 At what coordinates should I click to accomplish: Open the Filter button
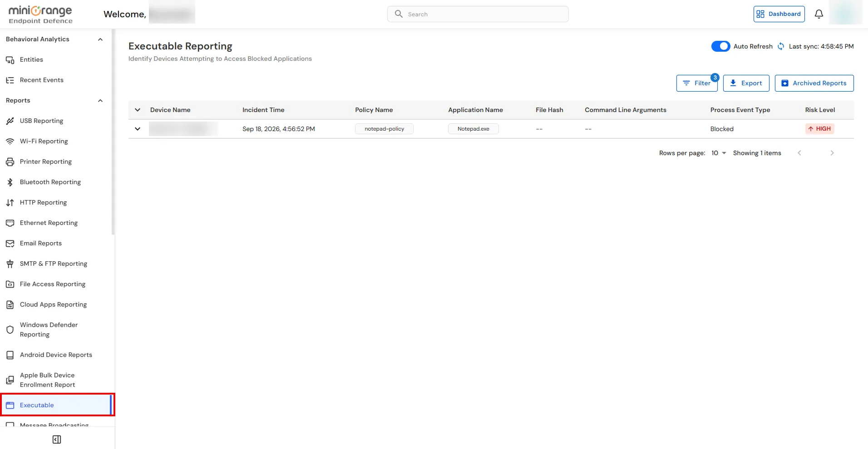pyautogui.click(x=697, y=83)
